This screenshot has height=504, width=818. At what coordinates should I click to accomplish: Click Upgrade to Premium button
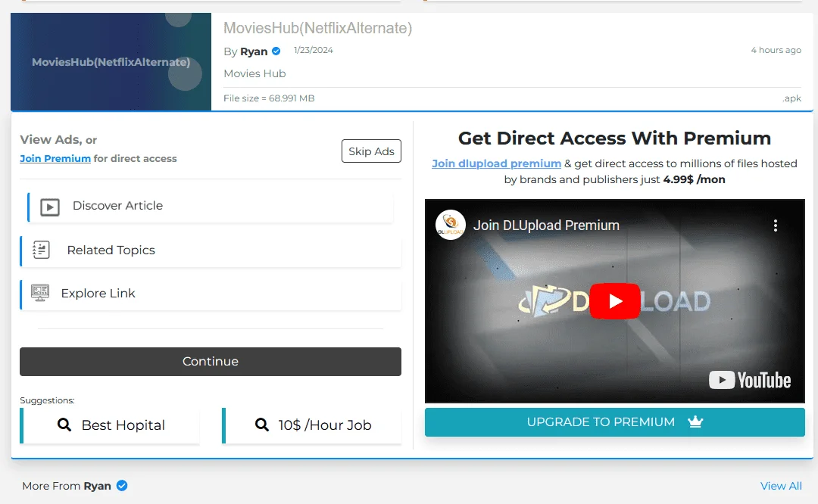[x=614, y=422]
